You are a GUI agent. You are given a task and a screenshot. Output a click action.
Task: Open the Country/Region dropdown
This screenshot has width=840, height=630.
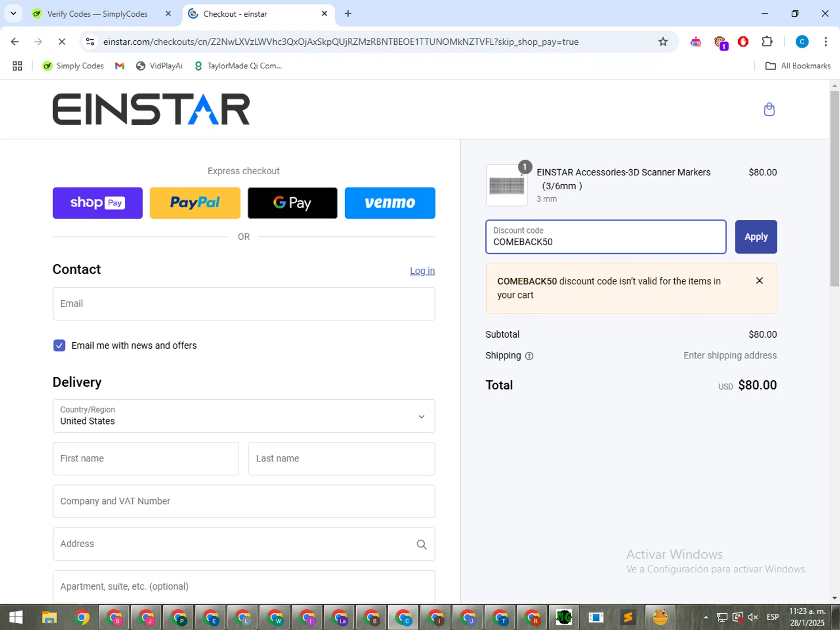[244, 416]
